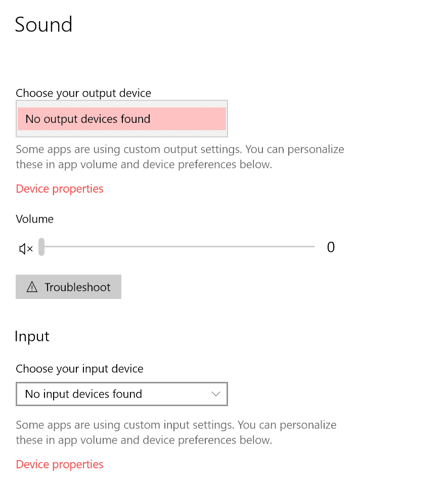This screenshot has height=482, width=448.
Task: Open Device properties under the output section
Action: coord(59,188)
